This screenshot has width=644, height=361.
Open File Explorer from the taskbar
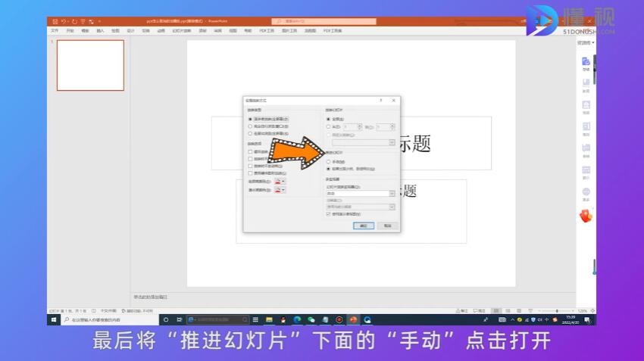[268, 320]
